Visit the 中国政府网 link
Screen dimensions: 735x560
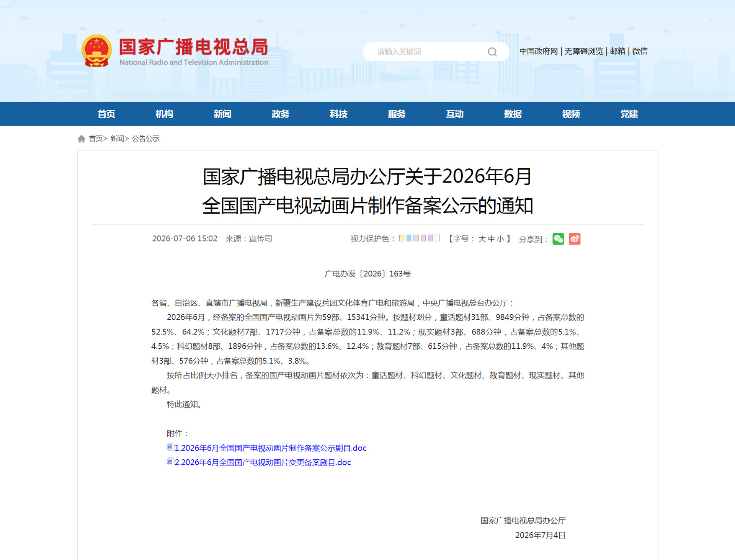pyautogui.click(x=539, y=51)
